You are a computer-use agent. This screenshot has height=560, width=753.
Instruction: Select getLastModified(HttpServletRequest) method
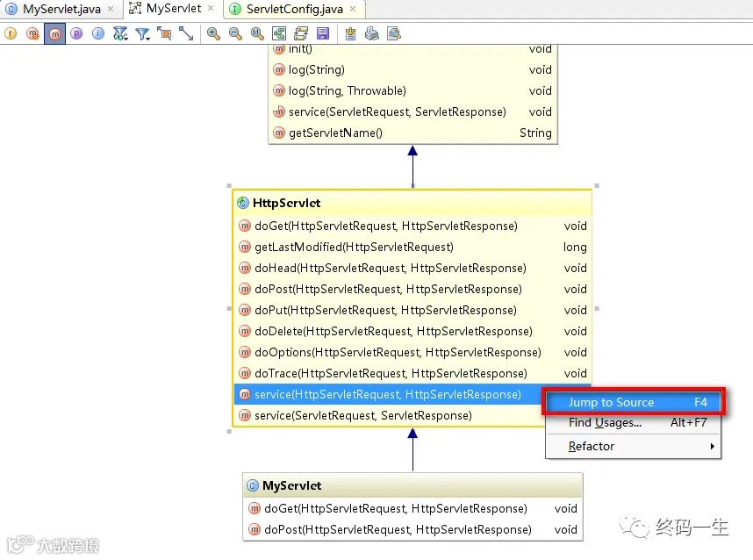(412, 247)
